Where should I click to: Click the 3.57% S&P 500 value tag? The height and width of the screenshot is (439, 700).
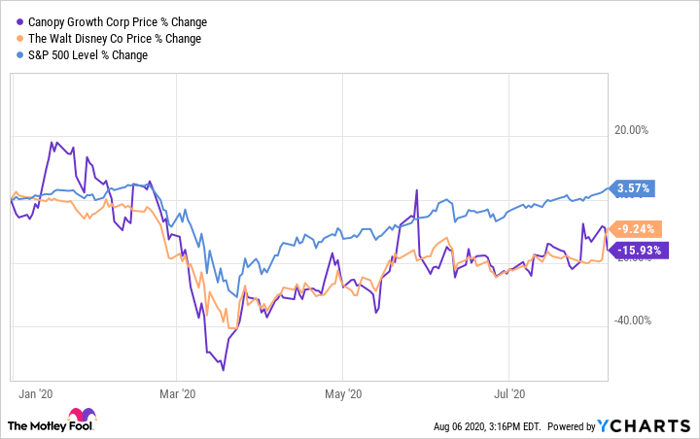[636, 188]
